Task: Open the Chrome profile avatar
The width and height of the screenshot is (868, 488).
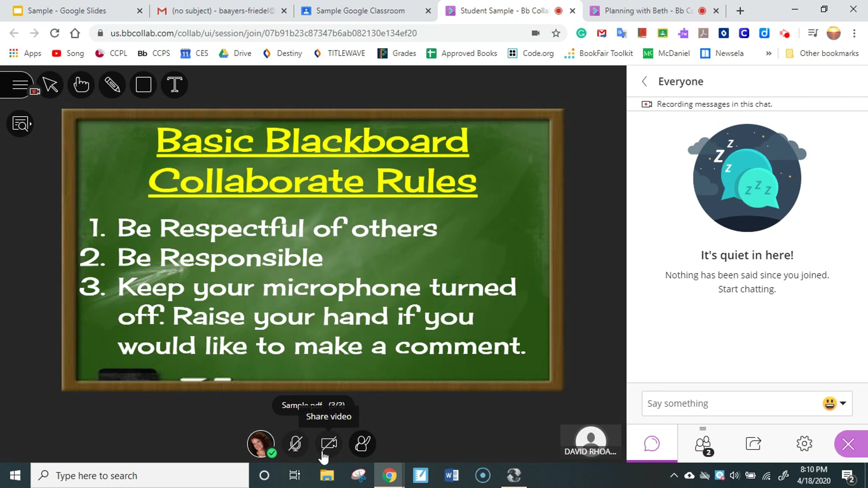Action: (x=834, y=33)
